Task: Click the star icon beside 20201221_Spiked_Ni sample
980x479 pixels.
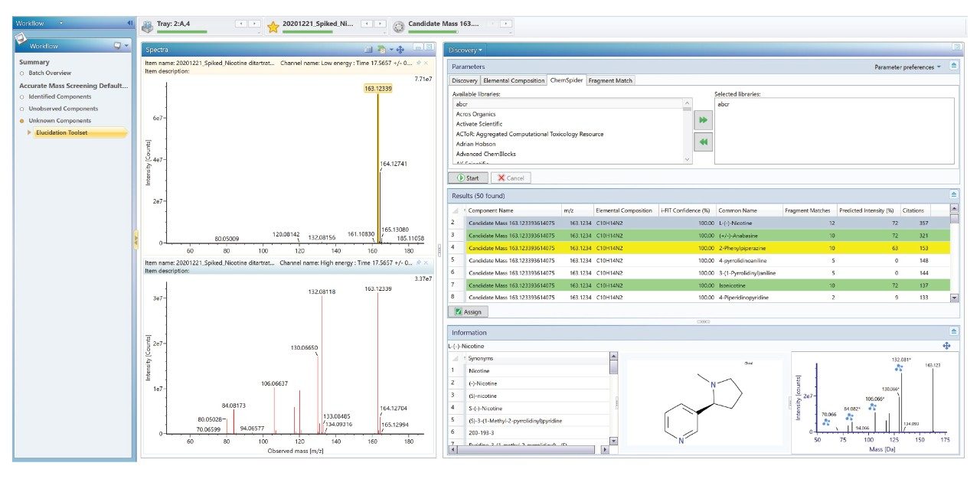Action: pyautogui.click(x=273, y=26)
